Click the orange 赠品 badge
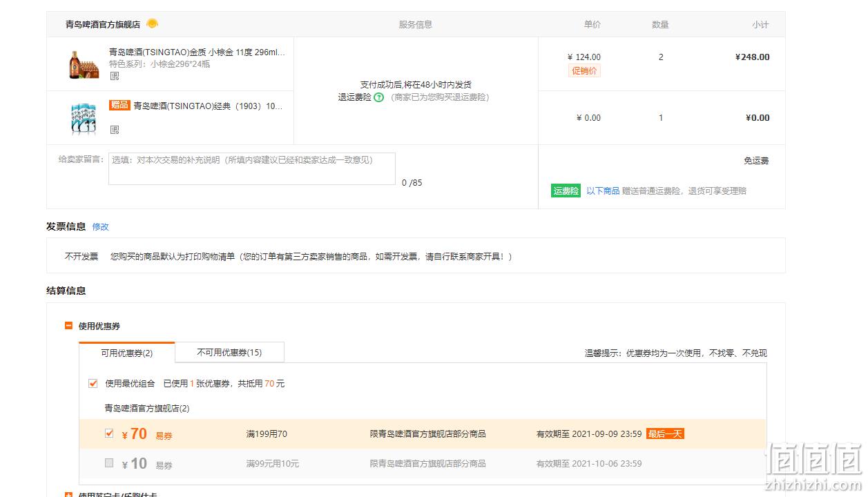The width and height of the screenshot is (868, 497). 119,105
